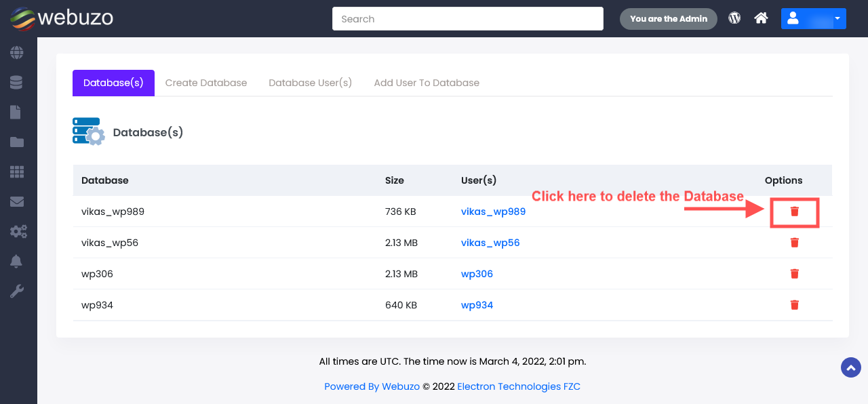Delete the vikas_wp989 database
Screen dimensions: 868x404
tap(795, 211)
